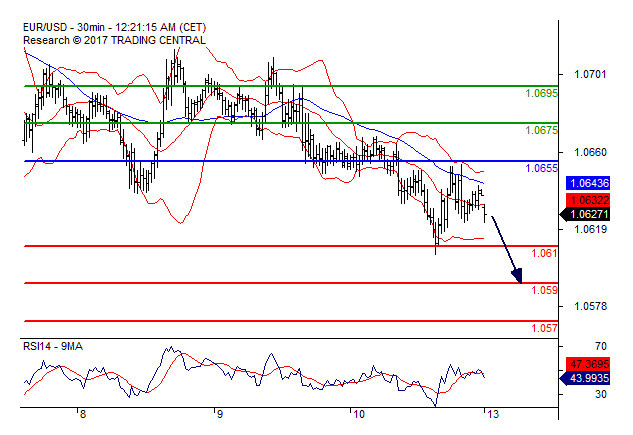Click the 1.0619 axis value
This screenshot has height=435, width=633.
(590, 229)
